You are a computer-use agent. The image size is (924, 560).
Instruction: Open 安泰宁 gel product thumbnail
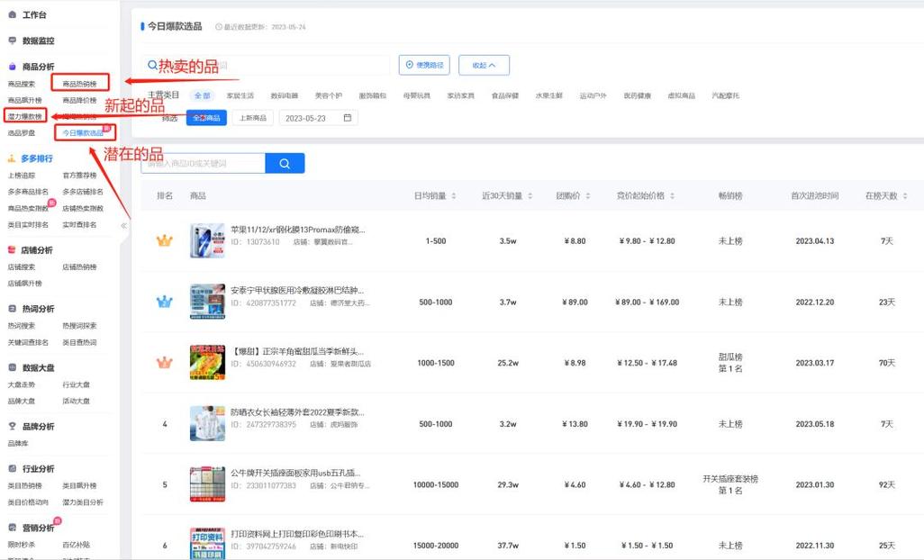(207, 302)
